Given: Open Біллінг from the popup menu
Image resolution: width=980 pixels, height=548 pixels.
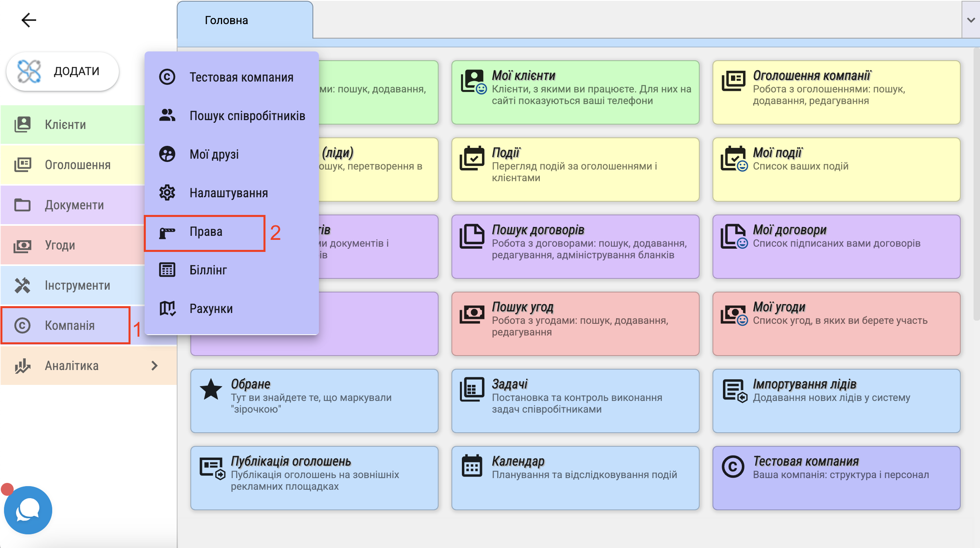Looking at the screenshot, I should (x=232, y=270).
